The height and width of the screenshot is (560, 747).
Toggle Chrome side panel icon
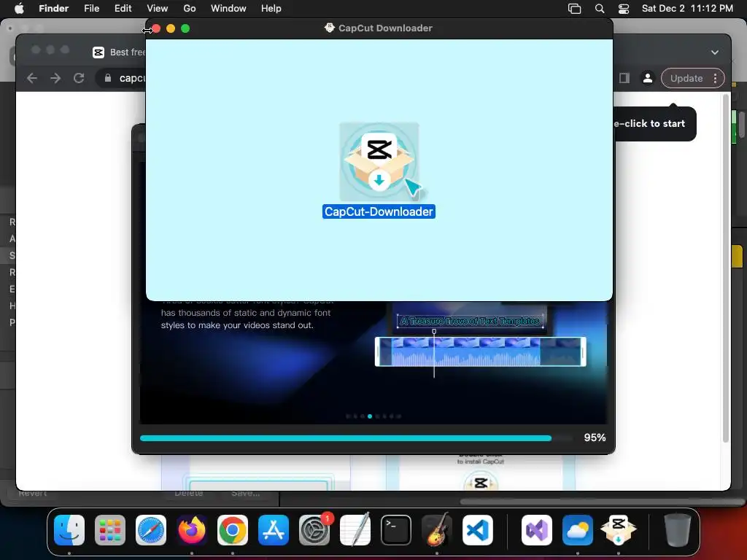pyautogui.click(x=624, y=78)
